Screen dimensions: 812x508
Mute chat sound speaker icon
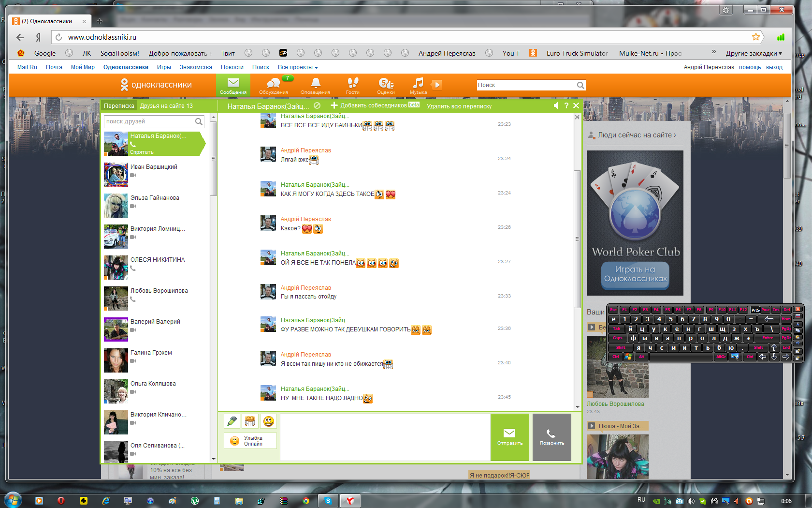tap(556, 105)
